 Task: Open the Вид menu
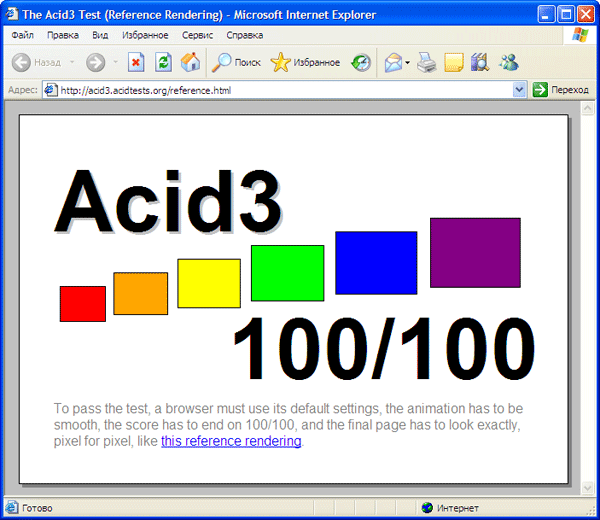(100, 35)
